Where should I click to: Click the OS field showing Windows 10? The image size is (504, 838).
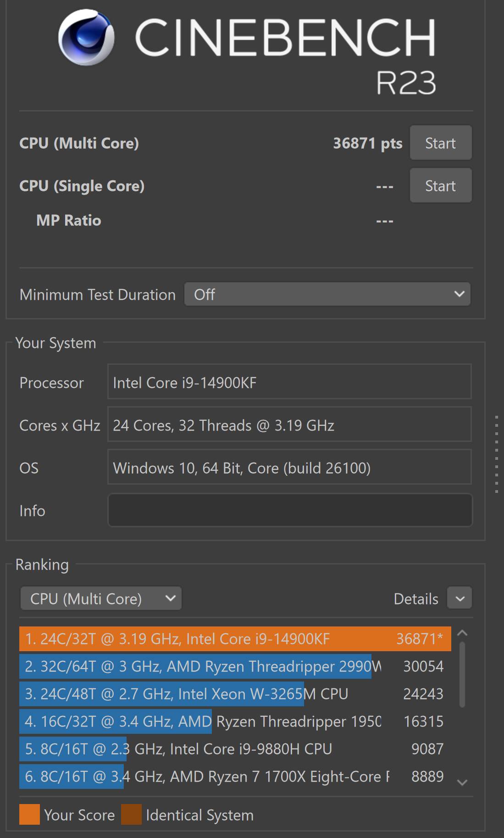289,468
